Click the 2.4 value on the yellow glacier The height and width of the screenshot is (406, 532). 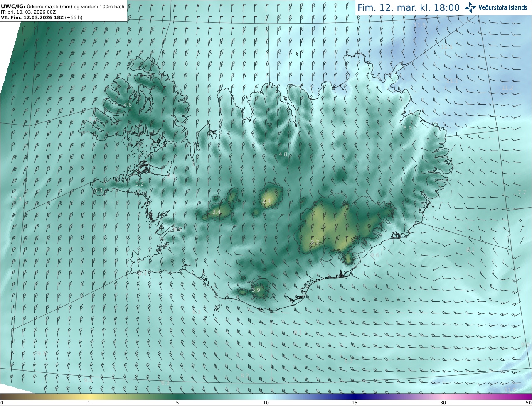click(x=266, y=201)
